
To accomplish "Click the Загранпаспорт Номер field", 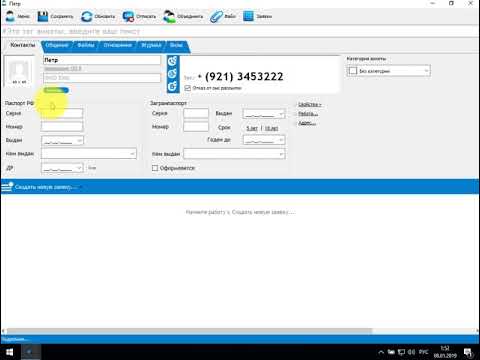I will point(196,126).
